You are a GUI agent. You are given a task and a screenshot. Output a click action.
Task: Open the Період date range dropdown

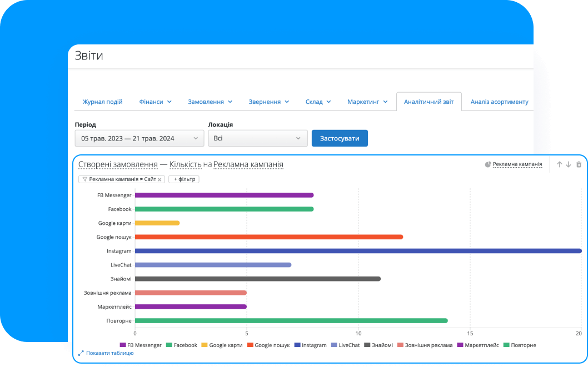point(139,138)
